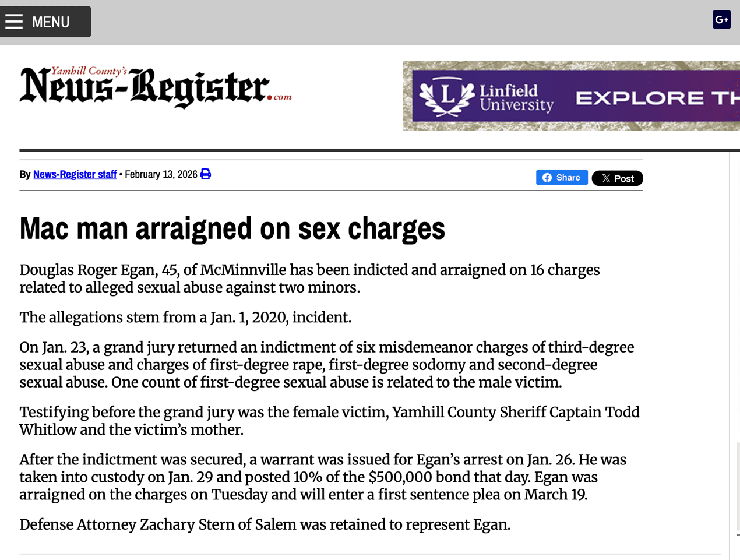Click the "Yamhill County's" tagline in the masthead
The height and width of the screenshot is (560, 740).
pos(89,71)
